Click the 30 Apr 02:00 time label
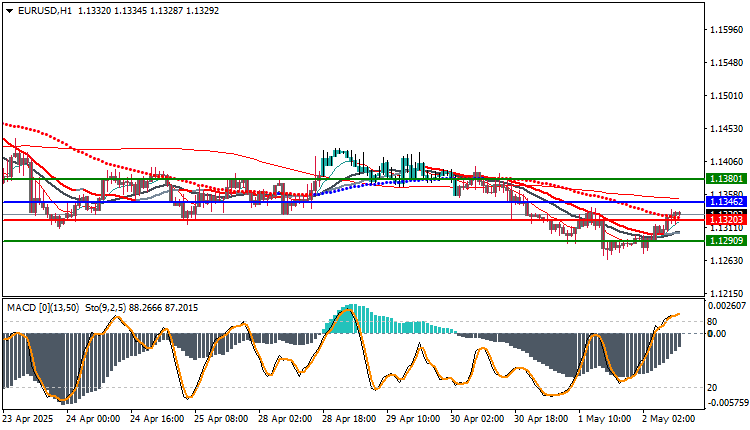750x430 pixels. point(477,419)
